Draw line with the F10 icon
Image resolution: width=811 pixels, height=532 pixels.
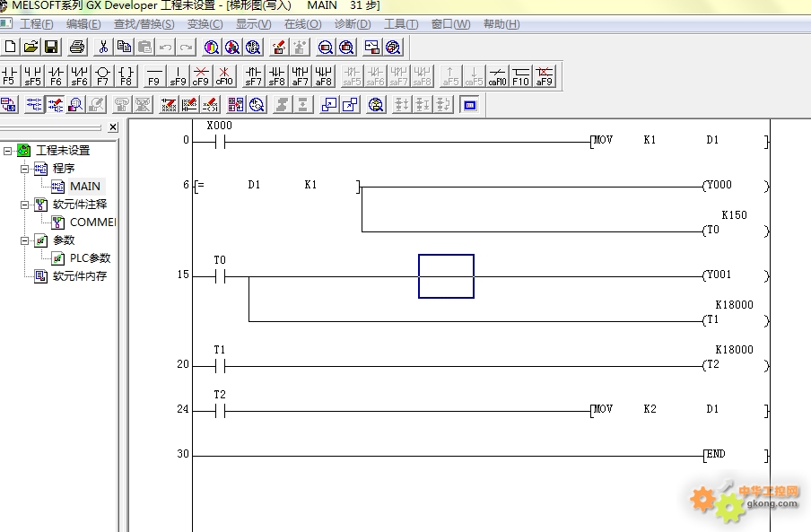pos(521,76)
